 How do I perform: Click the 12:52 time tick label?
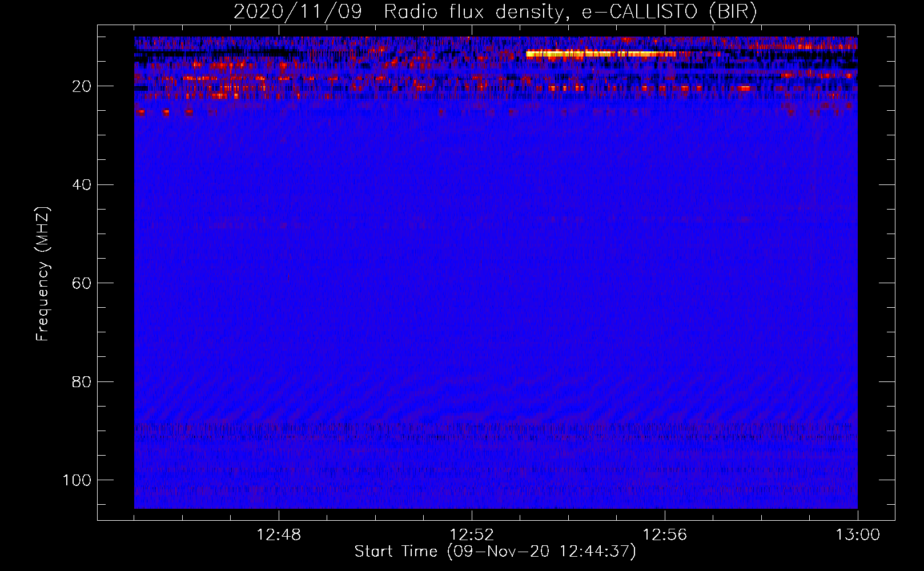(x=472, y=535)
